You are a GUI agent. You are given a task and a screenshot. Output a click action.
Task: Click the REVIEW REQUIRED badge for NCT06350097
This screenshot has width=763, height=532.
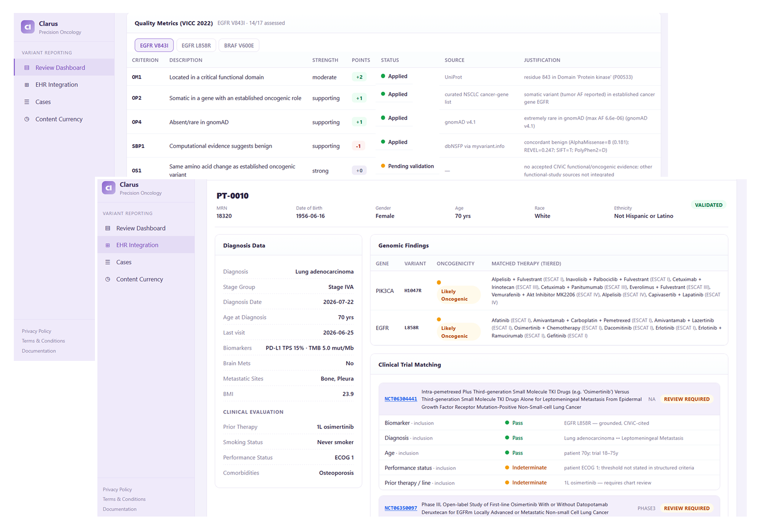tap(687, 508)
